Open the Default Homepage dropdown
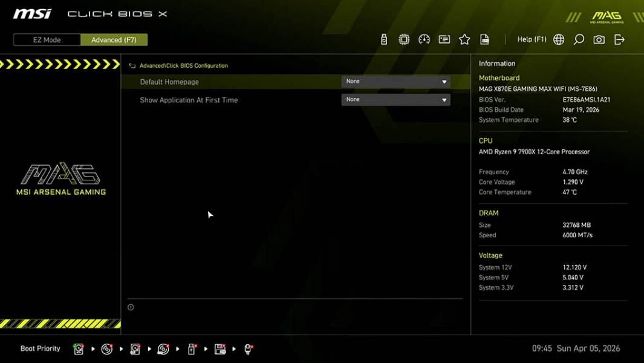The height and width of the screenshot is (363, 644). click(x=396, y=81)
